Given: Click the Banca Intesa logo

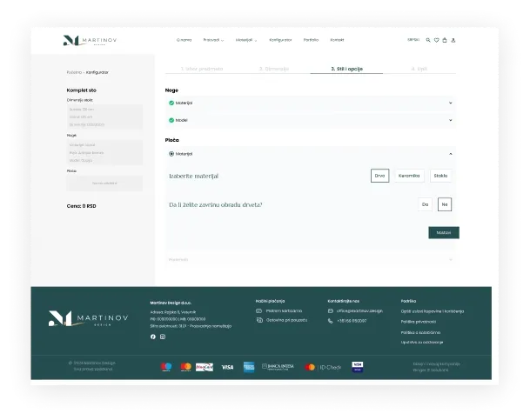Looking at the screenshot, I should (x=278, y=367).
